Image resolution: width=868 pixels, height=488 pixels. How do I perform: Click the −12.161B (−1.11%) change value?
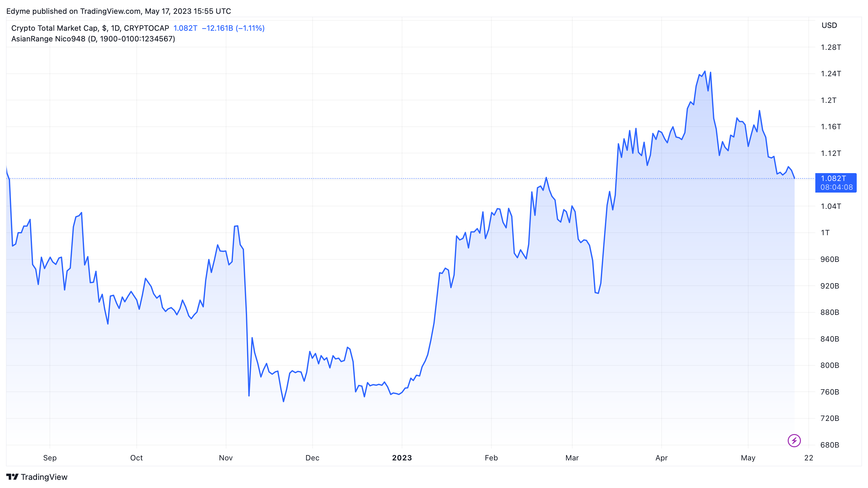233,28
